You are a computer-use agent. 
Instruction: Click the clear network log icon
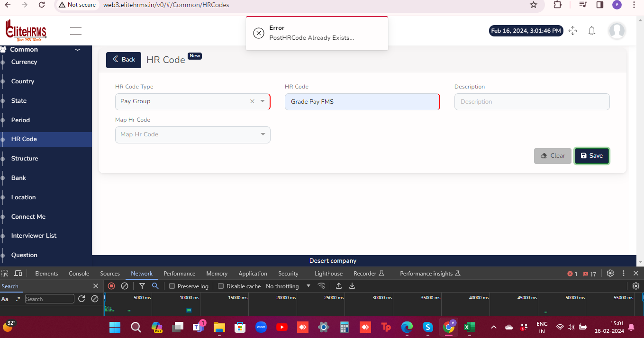[x=125, y=286]
